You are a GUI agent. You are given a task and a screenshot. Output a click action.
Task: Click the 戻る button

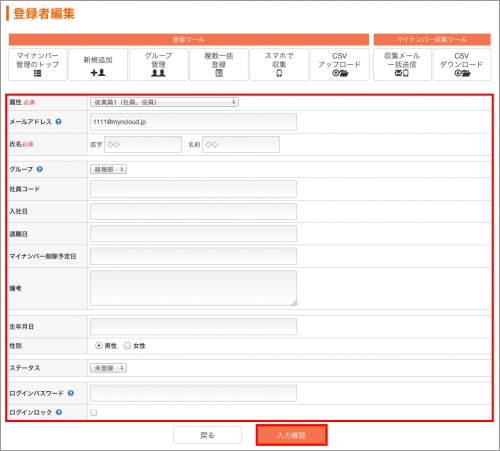coord(207,435)
